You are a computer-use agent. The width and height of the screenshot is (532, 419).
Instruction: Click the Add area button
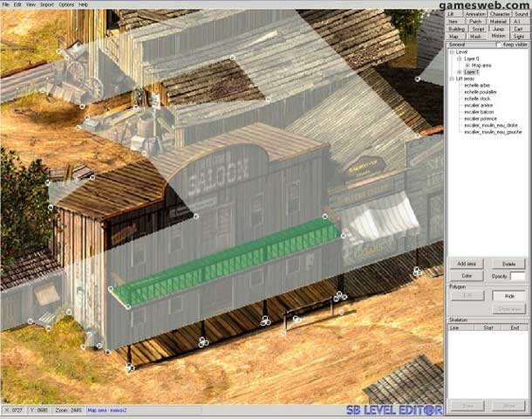[467, 263]
